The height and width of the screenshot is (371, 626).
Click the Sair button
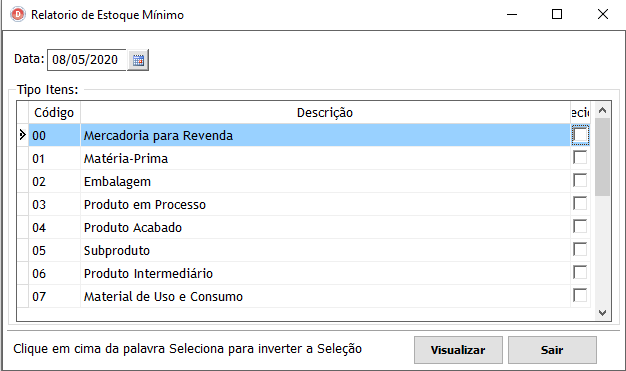click(552, 350)
